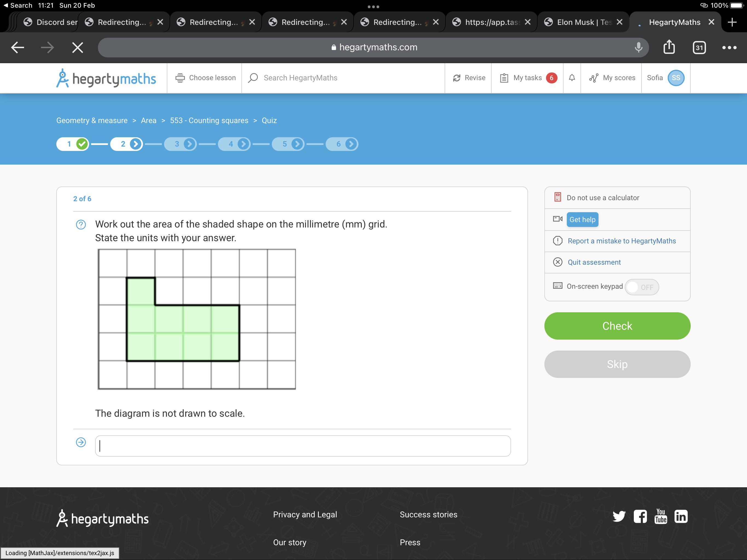Image resolution: width=747 pixels, height=560 pixels.
Task: Open the Facebook page icon
Action: coord(640,516)
